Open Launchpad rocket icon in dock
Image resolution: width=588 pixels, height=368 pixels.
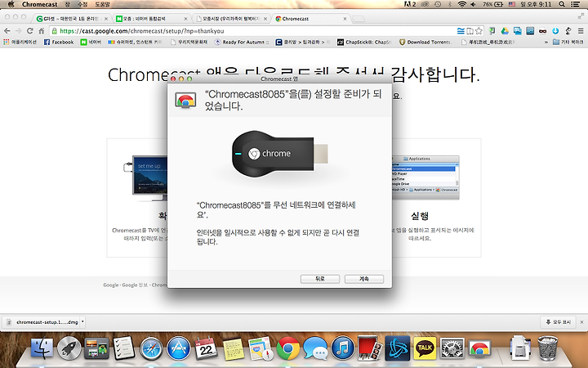(x=69, y=348)
